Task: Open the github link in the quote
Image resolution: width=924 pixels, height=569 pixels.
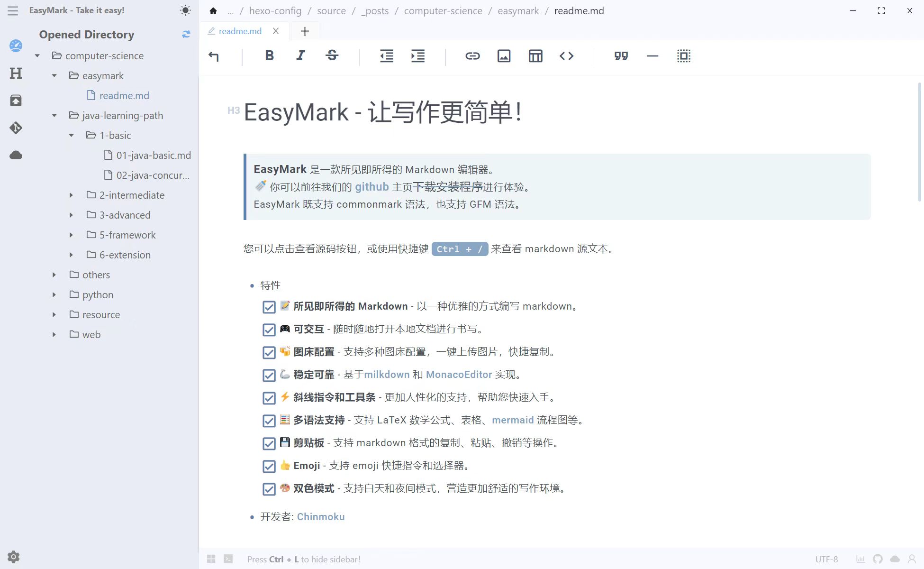Action: tap(372, 187)
